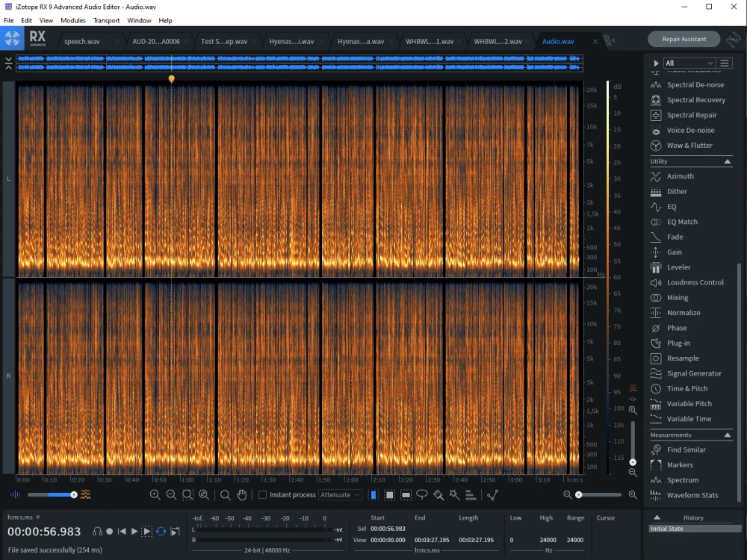The width and height of the screenshot is (747, 560).
Task: Switch to the Test S...ep.wav tab
Action: pyautogui.click(x=224, y=41)
